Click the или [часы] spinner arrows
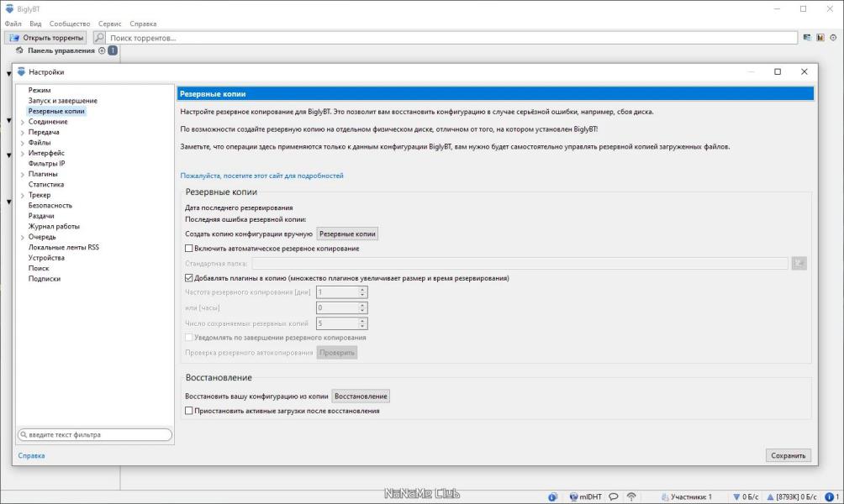This screenshot has height=504, width=844. point(363,307)
